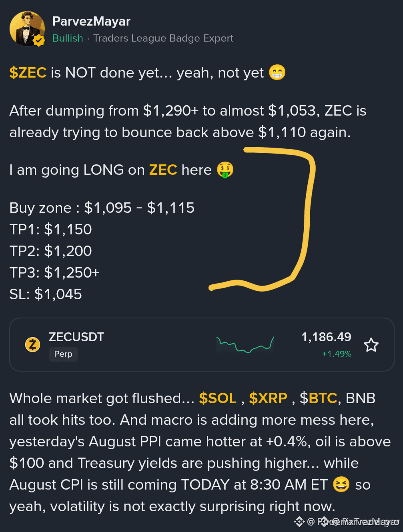
Task: Open the $BTC cashtag link
Action: (x=319, y=398)
